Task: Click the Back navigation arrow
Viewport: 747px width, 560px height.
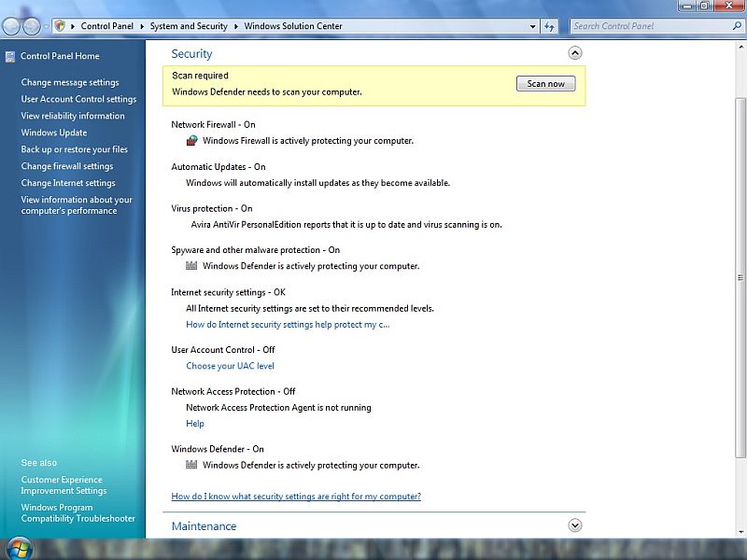Action: [11, 26]
